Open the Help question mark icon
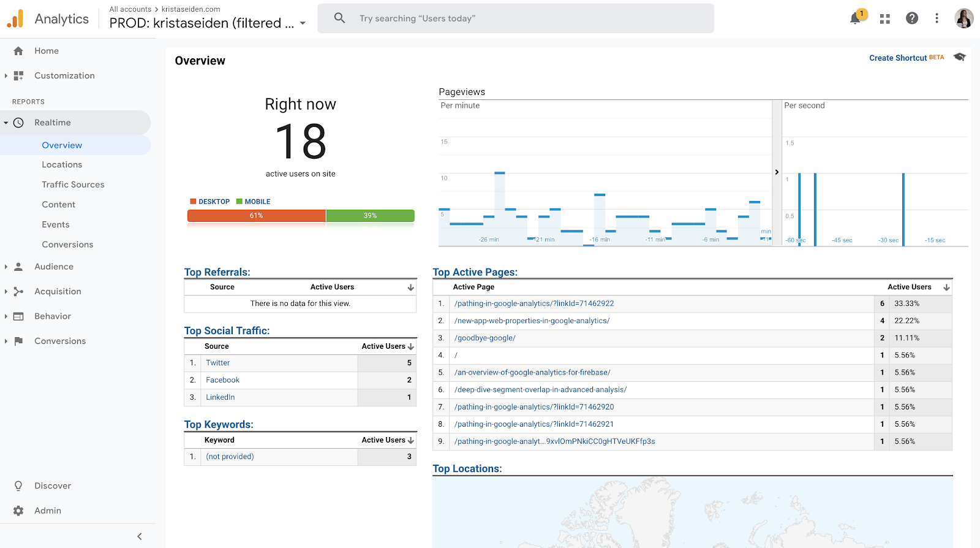 912,18
